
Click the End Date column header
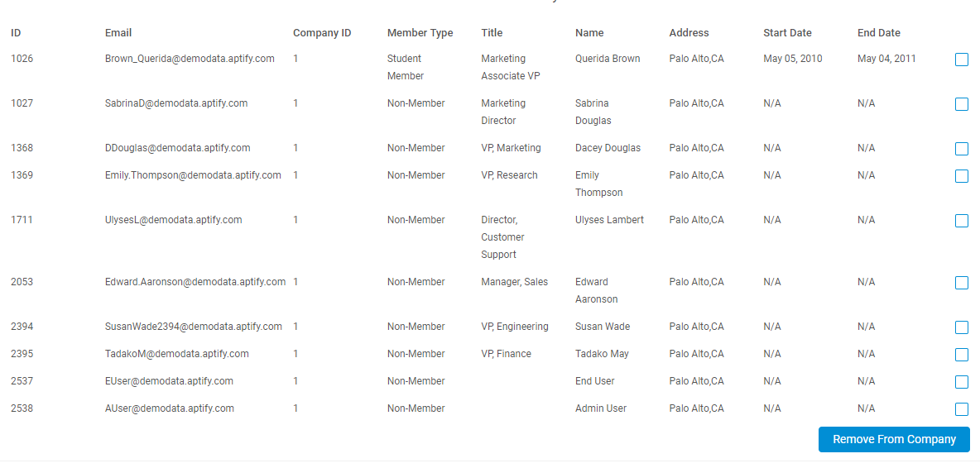tap(879, 33)
